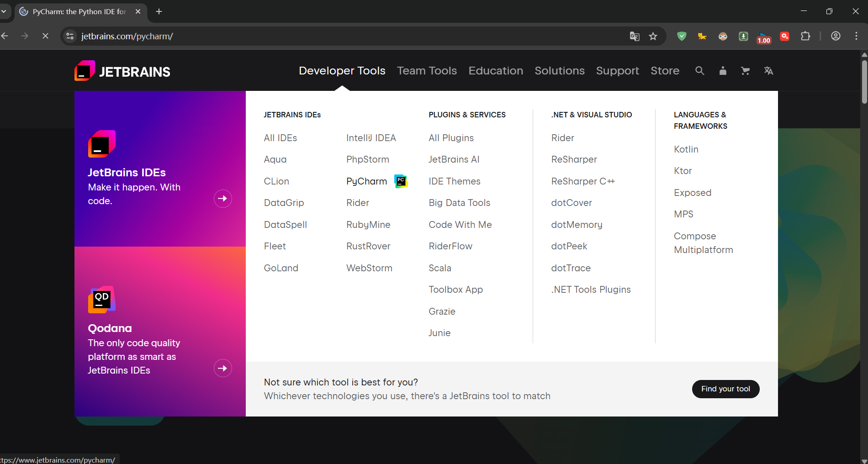
Task: View site information icon in address bar
Action: tap(70, 36)
